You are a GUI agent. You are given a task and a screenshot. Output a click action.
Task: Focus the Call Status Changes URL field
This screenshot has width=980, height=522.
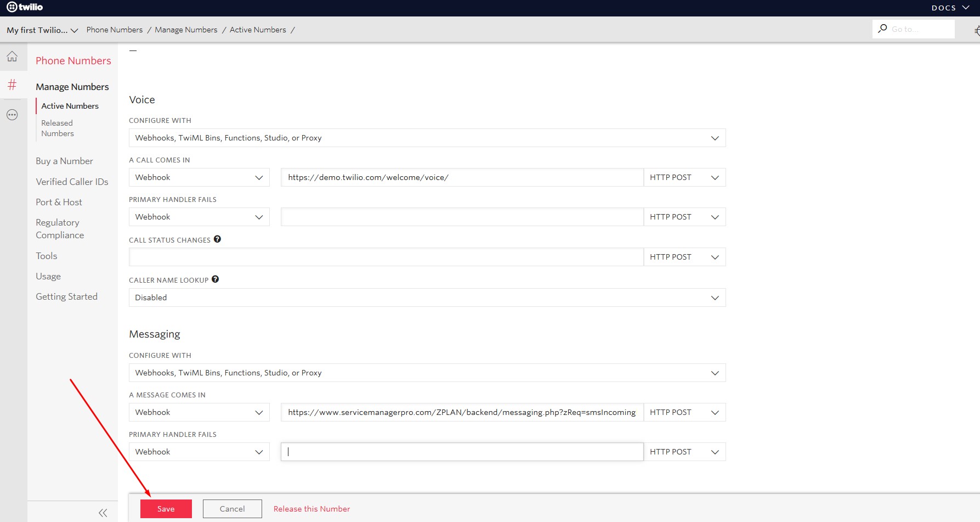tap(386, 257)
